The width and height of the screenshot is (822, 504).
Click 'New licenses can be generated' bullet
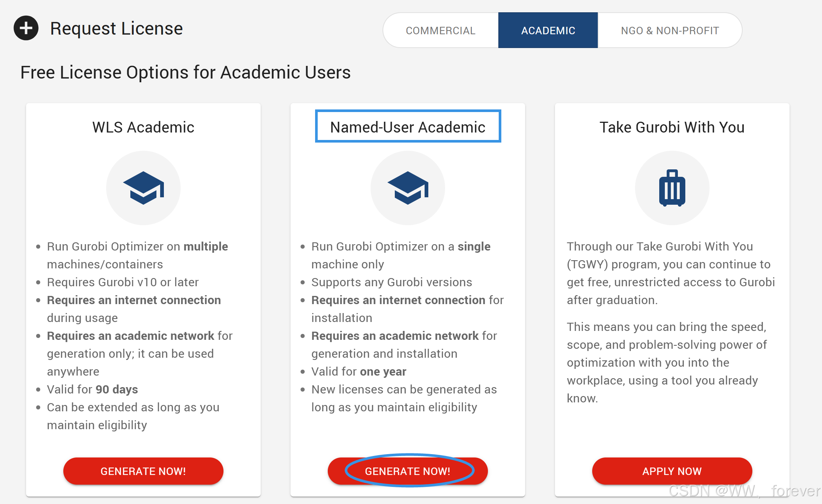pyautogui.click(x=404, y=398)
